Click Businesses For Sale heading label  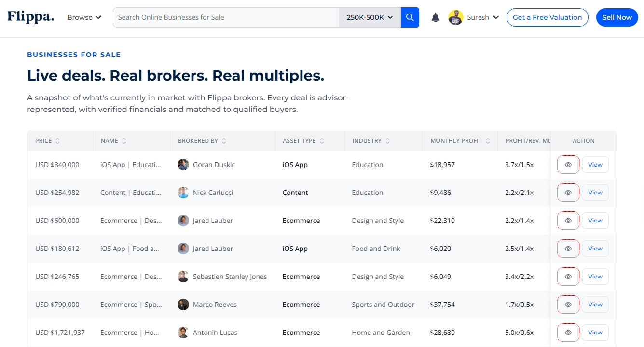click(74, 55)
